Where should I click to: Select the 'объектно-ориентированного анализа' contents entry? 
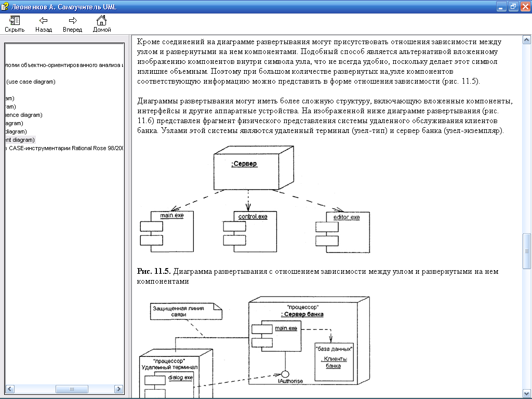click(x=64, y=65)
